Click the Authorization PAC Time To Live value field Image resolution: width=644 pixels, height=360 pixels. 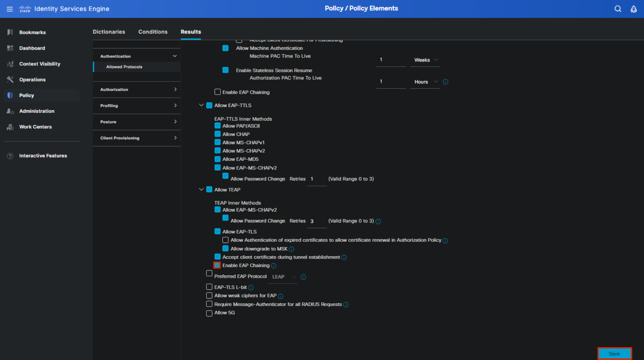[x=391, y=82]
